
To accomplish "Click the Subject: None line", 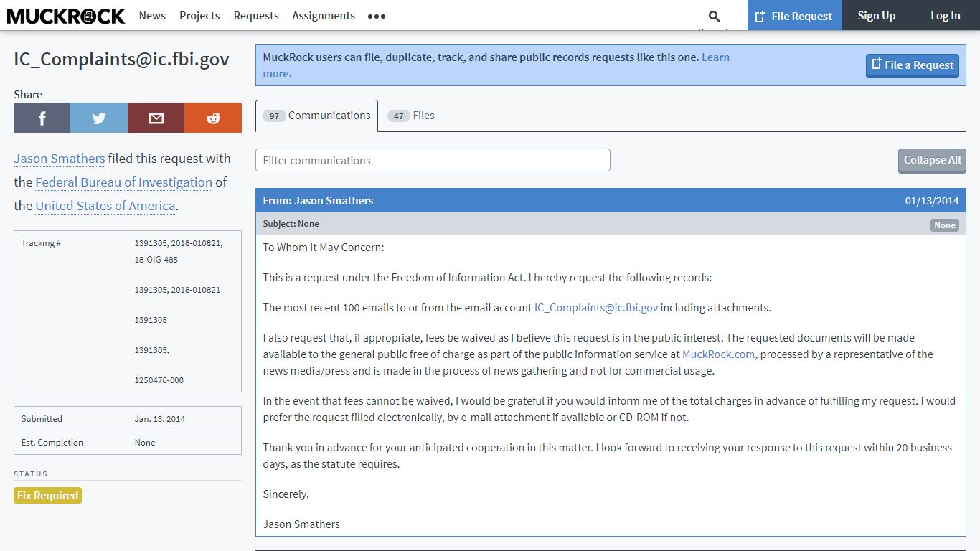I will [x=291, y=224].
